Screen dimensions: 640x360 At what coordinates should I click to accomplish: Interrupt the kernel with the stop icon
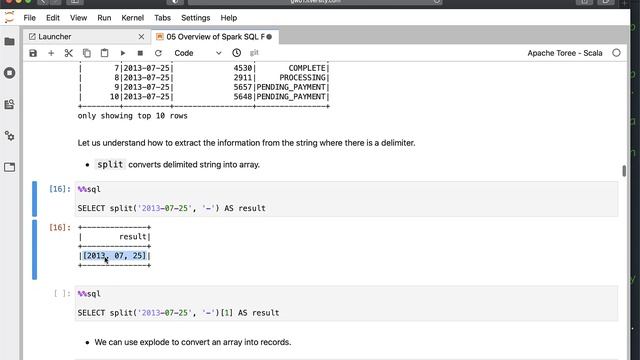pyautogui.click(x=140, y=53)
